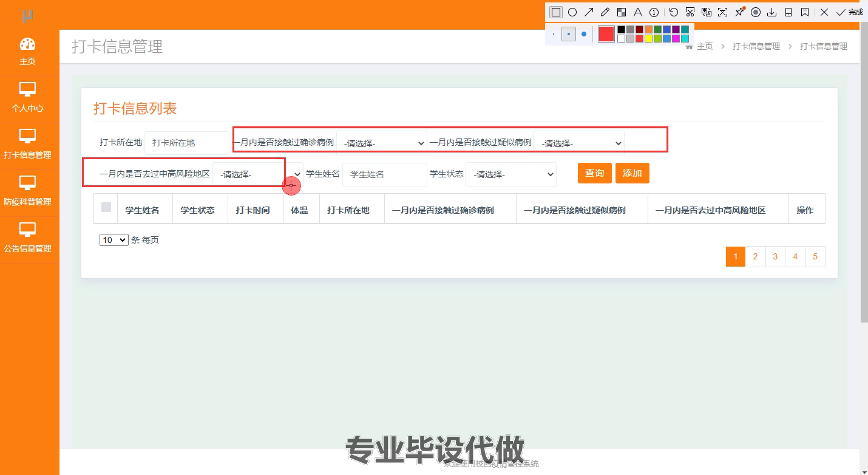Open 个人中心 in the sidebar

pos(27,99)
